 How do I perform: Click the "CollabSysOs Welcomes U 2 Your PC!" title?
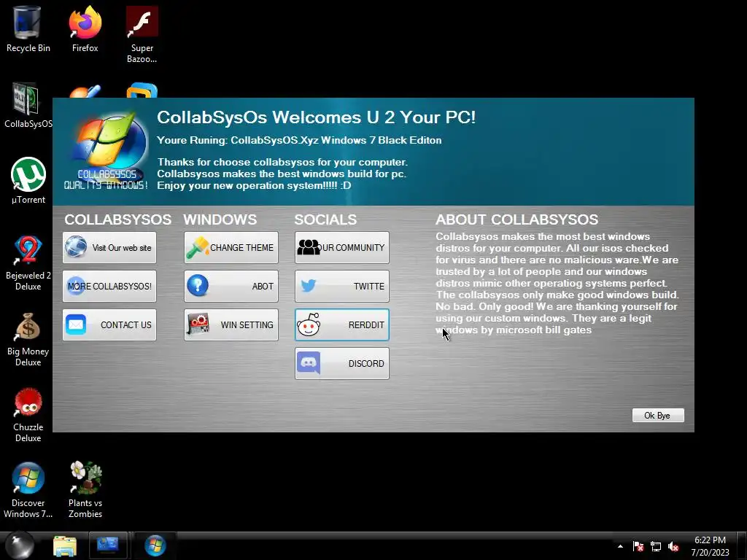pyautogui.click(x=317, y=117)
